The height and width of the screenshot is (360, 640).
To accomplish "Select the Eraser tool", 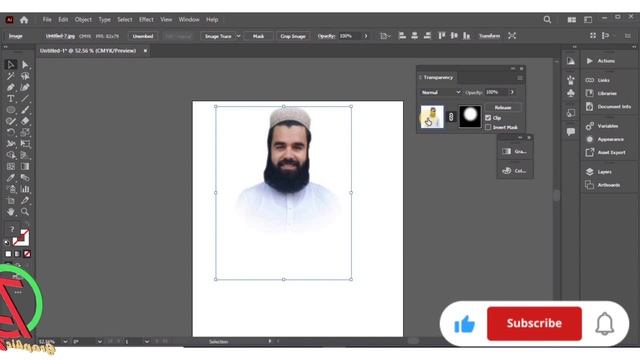I will point(25,121).
